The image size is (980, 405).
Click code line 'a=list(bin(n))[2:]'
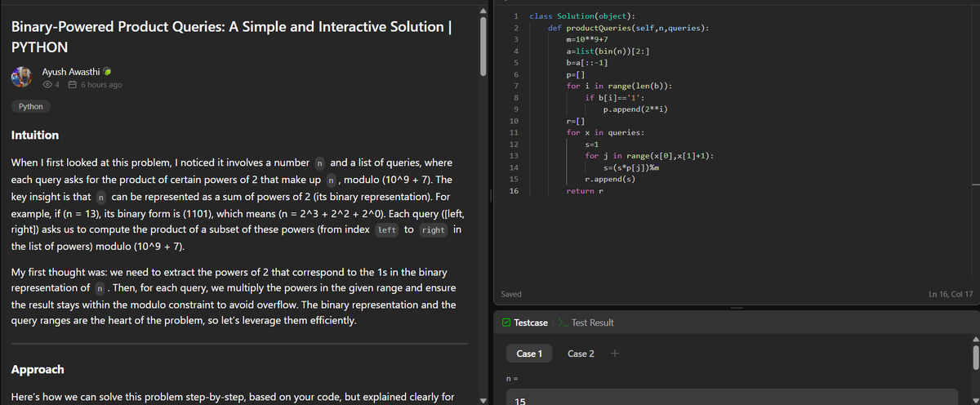coord(608,51)
